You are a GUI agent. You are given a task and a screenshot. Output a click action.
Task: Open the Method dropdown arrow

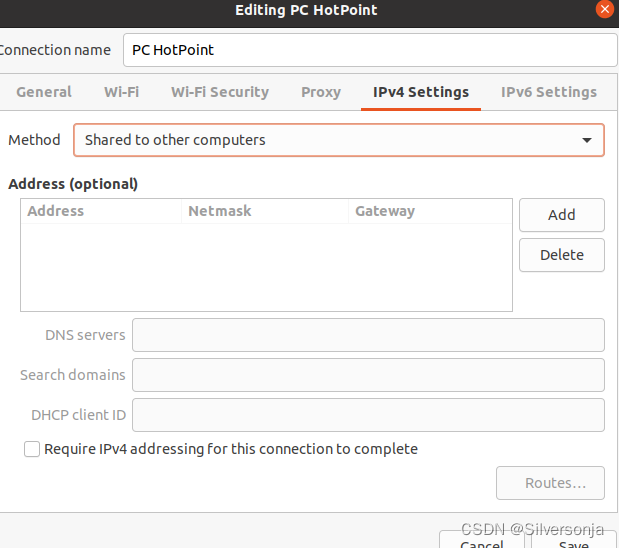(x=587, y=140)
